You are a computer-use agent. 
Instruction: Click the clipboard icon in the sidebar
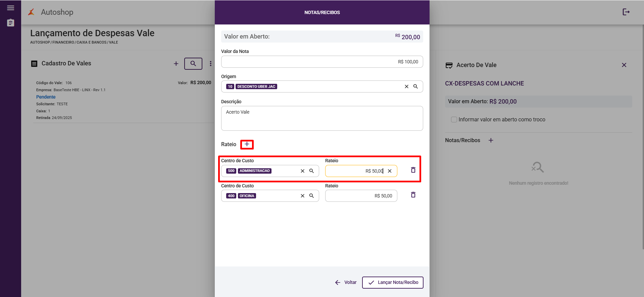coord(11,23)
